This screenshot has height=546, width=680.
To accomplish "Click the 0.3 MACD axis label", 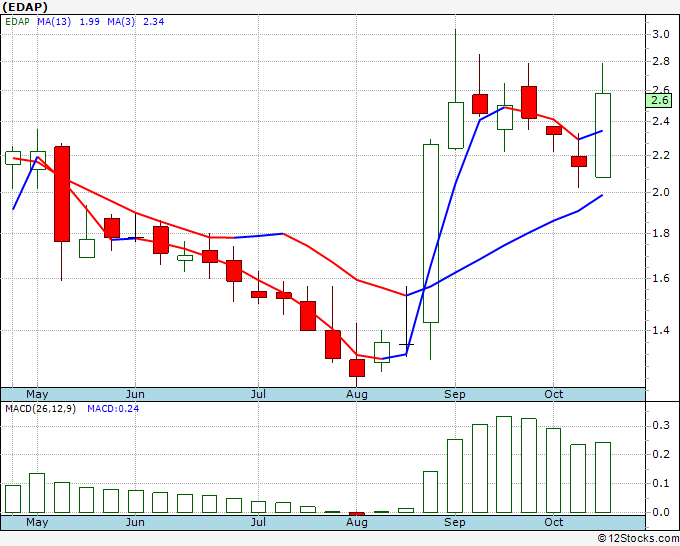I will point(660,425).
